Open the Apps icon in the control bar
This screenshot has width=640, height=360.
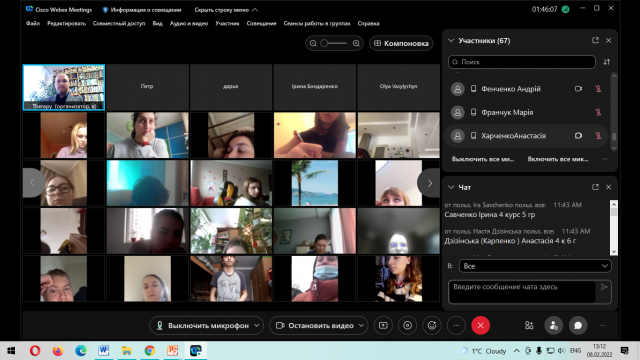pyautogui.click(x=529, y=325)
